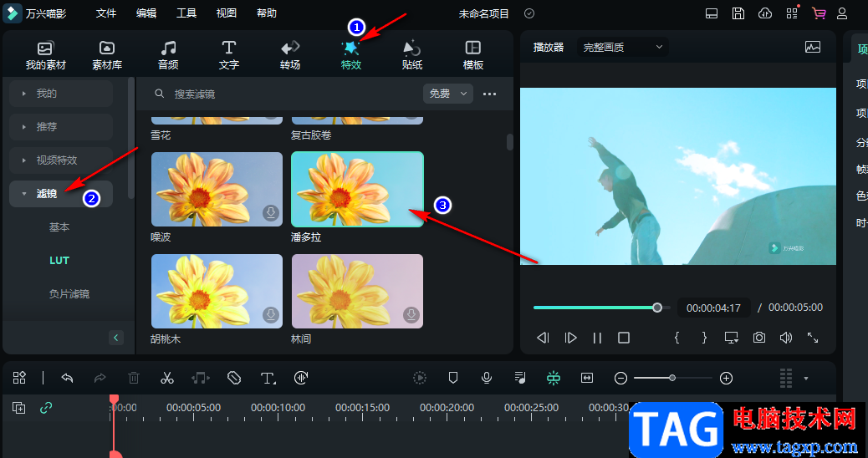Open the three-dot more options menu
868x458 pixels.
[x=489, y=94]
